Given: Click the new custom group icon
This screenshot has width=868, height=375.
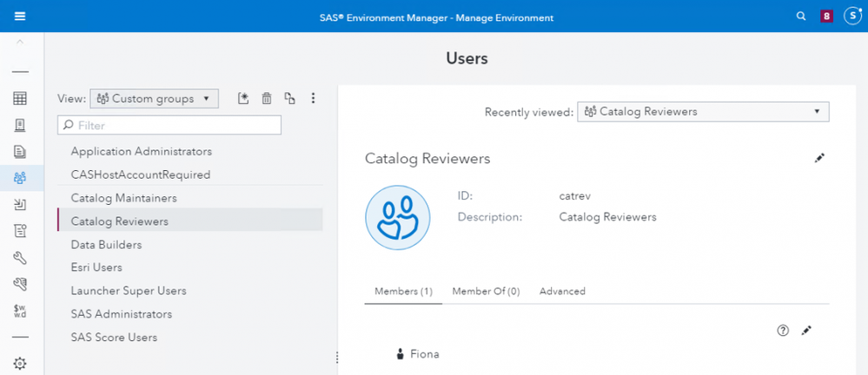Looking at the screenshot, I should [243, 99].
